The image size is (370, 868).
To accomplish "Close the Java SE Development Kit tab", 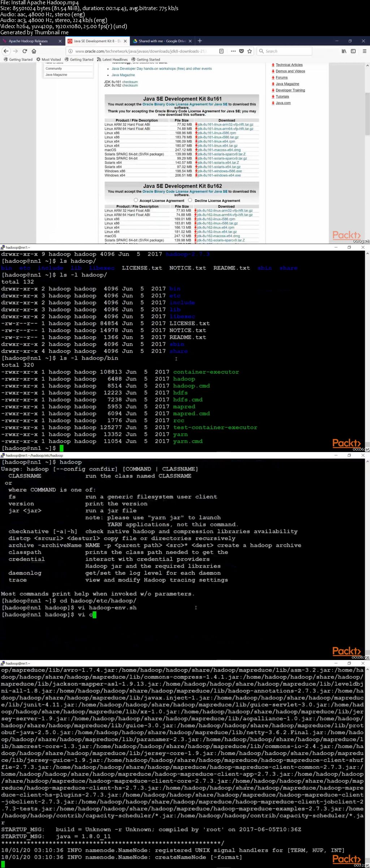I will point(126,41).
